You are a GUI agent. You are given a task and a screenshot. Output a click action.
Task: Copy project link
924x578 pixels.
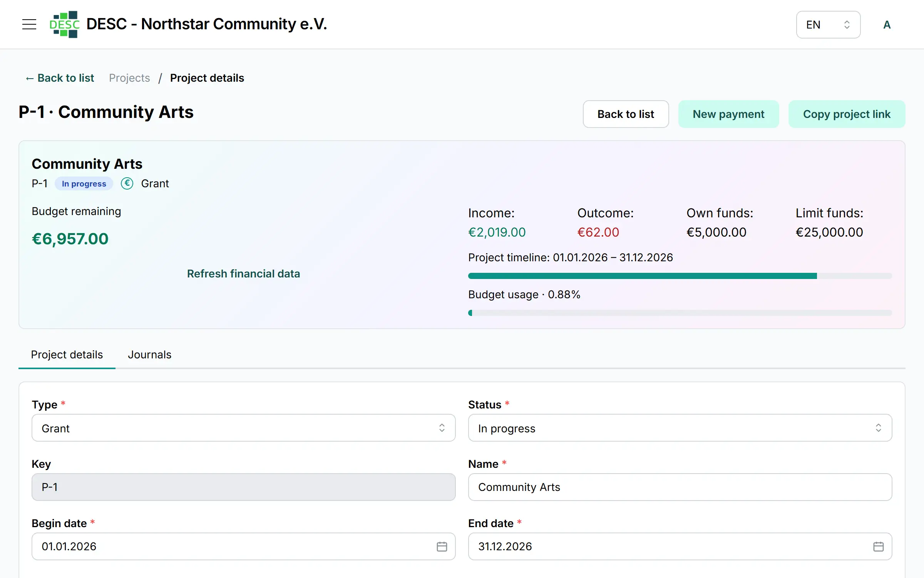pyautogui.click(x=847, y=114)
